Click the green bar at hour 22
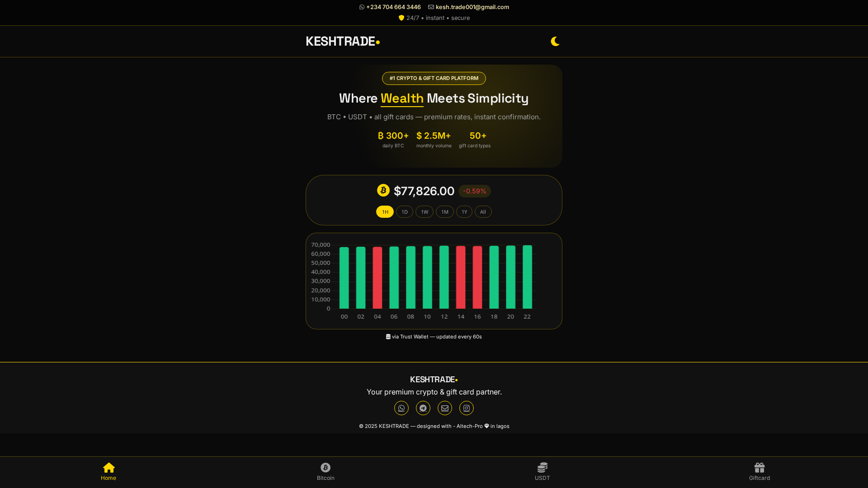Screen dimensions: 868x488 click(527, 277)
